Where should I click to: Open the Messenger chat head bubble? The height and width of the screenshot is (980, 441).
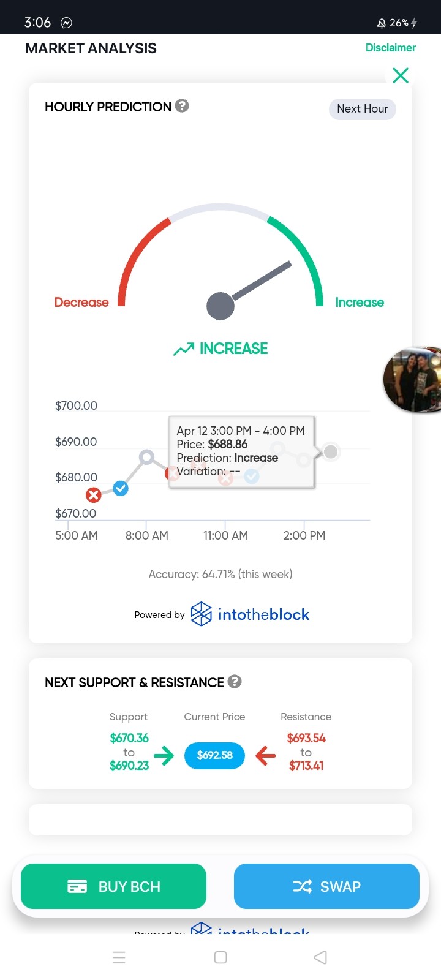tap(412, 379)
